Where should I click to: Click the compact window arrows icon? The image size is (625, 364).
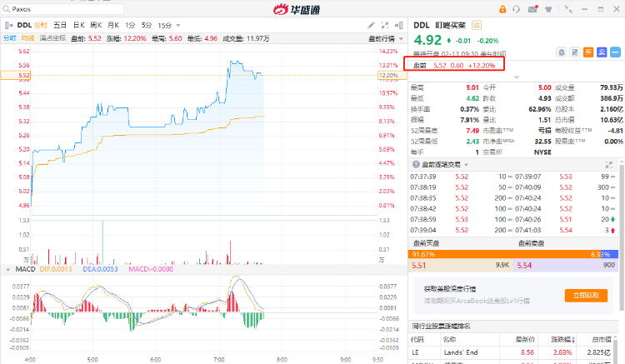[x=568, y=9]
